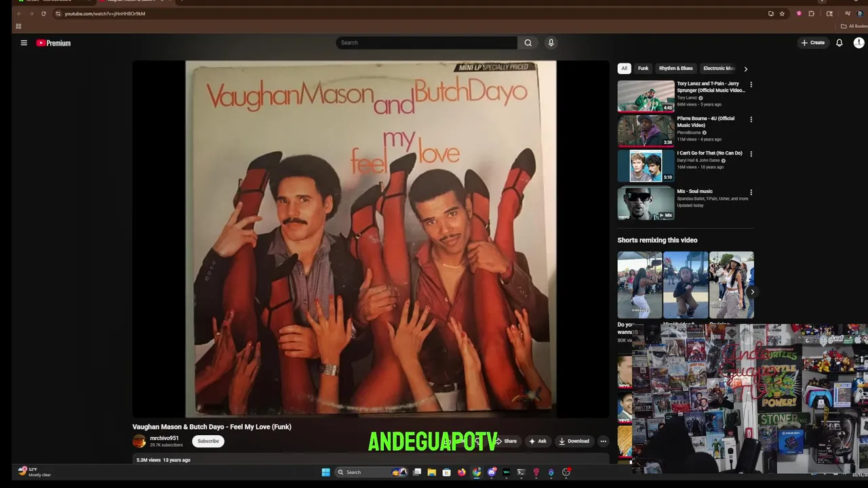This screenshot has height=488, width=868.
Task: Open Microsoft Store from taskbar
Action: pyautogui.click(x=447, y=472)
